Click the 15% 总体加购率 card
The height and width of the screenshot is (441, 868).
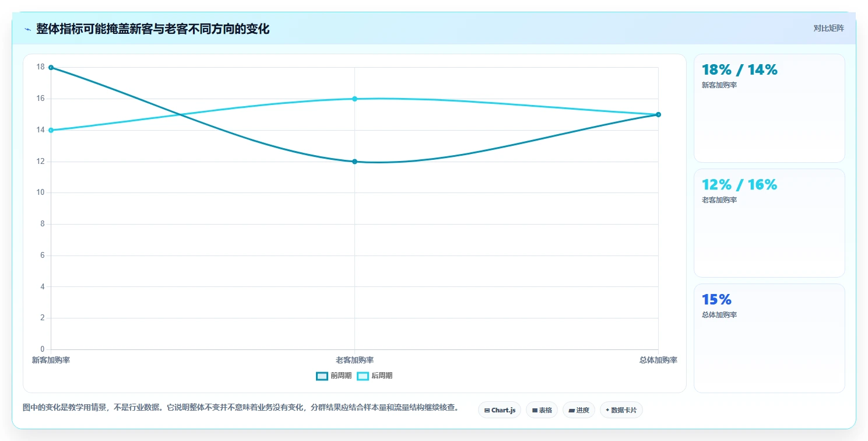point(769,338)
